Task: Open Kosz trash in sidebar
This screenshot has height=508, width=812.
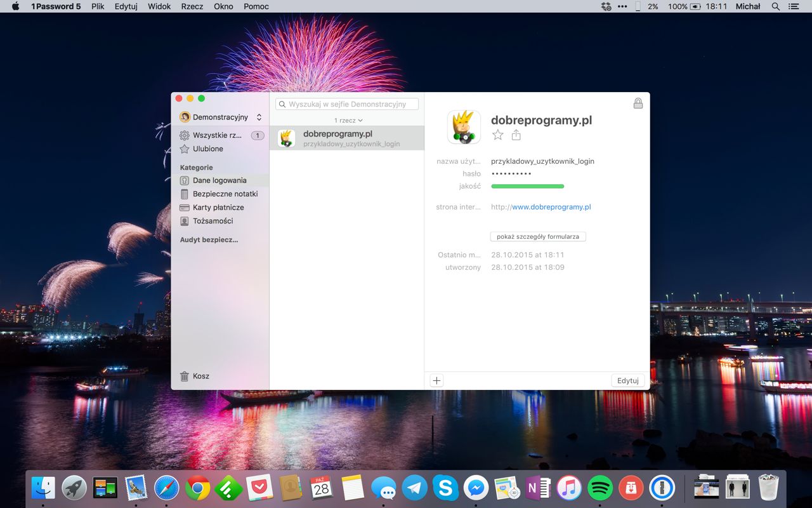Action: click(x=194, y=376)
